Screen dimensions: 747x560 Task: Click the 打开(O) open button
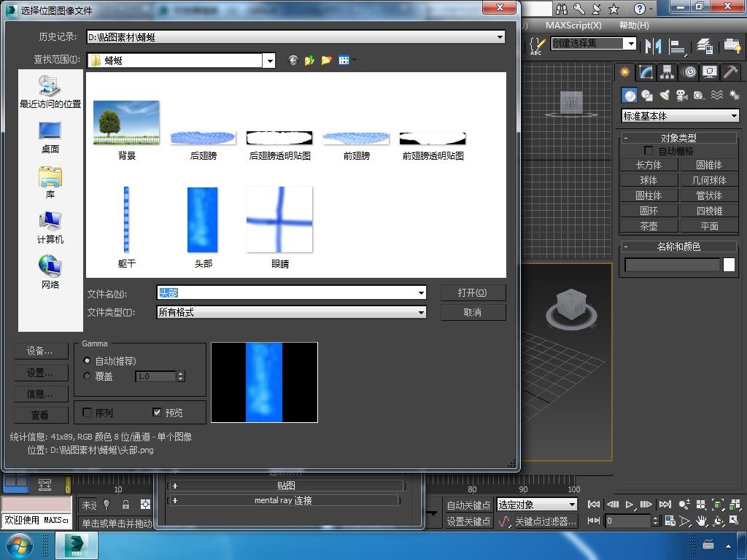click(473, 292)
